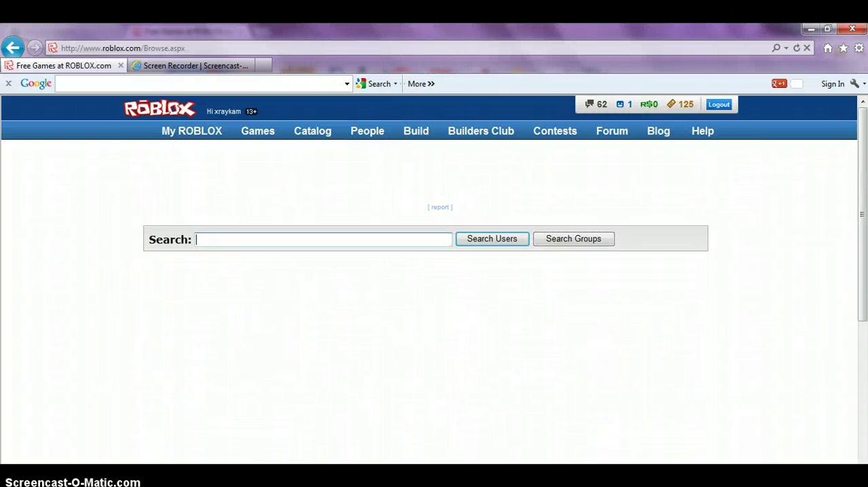Open the Catalog menu item
This screenshot has width=868, height=487.
click(312, 131)
